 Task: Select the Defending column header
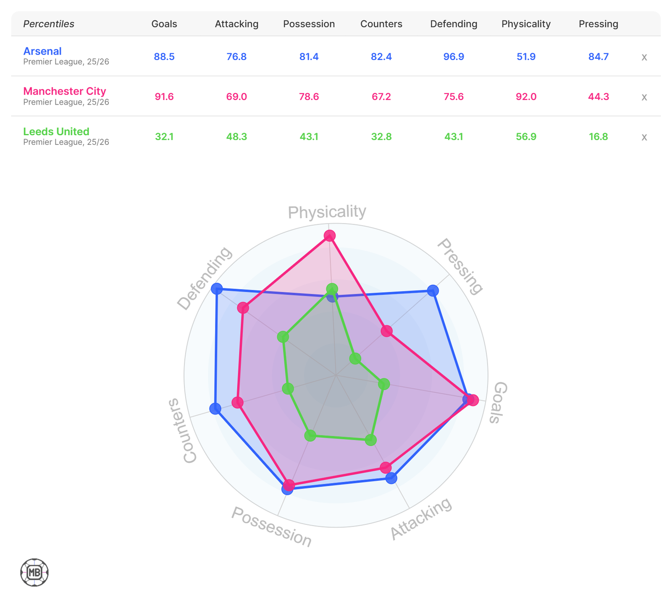454,24
